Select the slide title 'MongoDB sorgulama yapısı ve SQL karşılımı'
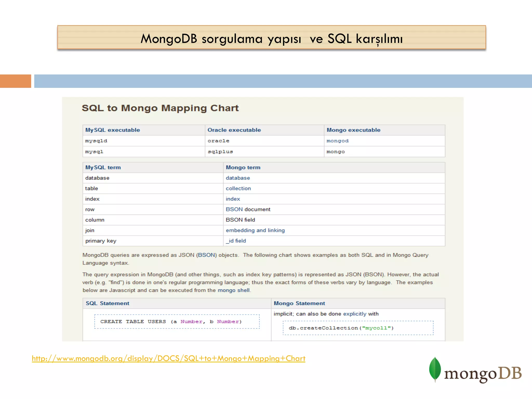Screen dimensions: 532x399 [x=271, y=38]
